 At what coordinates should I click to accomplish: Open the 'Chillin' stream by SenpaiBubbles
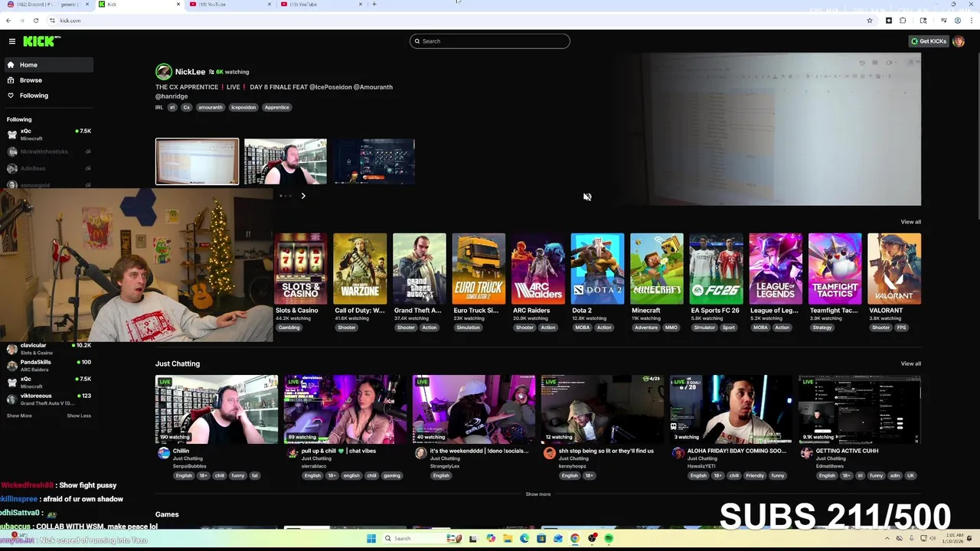217,409
